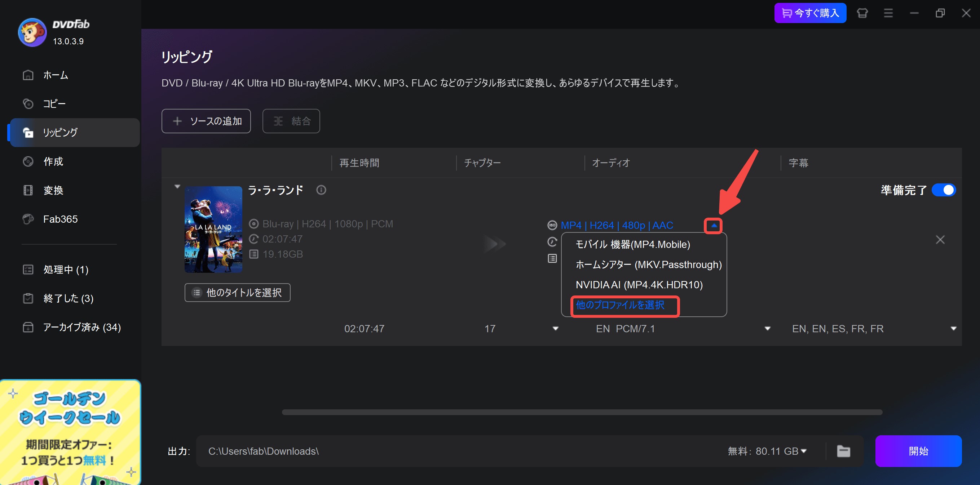Screen dimensions: 980x485
Task: Open the ゴールデンウィークセール promo banner
Action: tap(70, 432)
